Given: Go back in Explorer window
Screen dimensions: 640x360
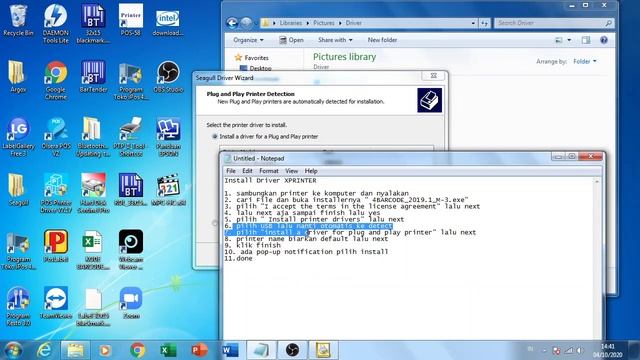Looking at the screenshot, I should [x=232, y=23].
